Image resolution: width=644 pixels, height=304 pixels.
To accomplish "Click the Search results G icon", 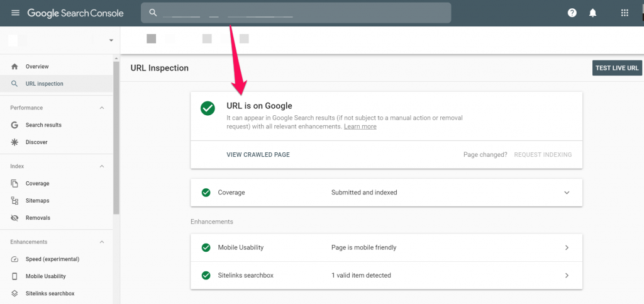I will pyautogui.click(x=14, y=125).
